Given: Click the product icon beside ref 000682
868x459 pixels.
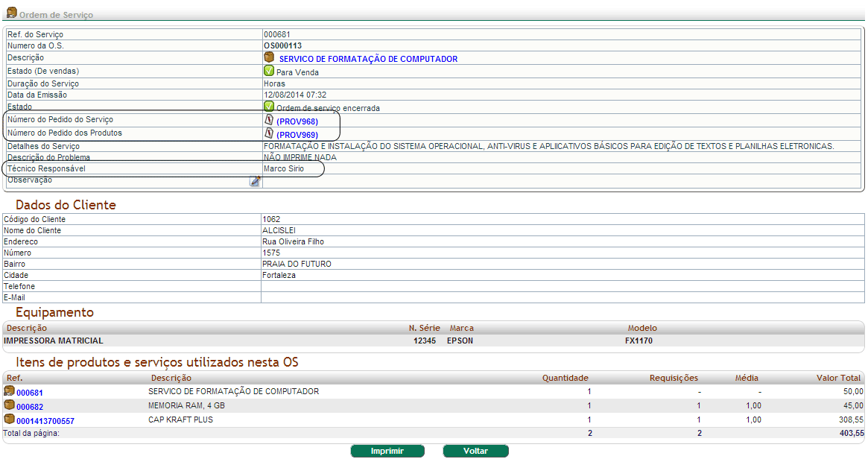Looking at the screenshot, I should [10, 405].
